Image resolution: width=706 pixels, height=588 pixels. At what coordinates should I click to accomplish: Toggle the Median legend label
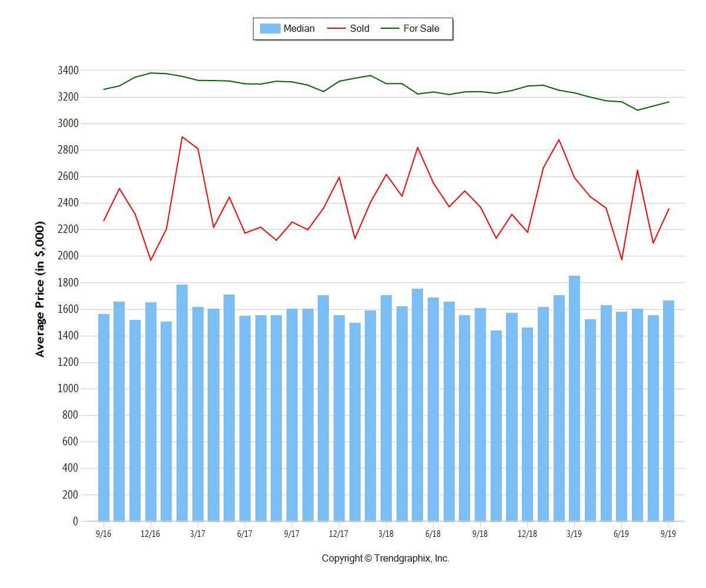pos(299,28)
